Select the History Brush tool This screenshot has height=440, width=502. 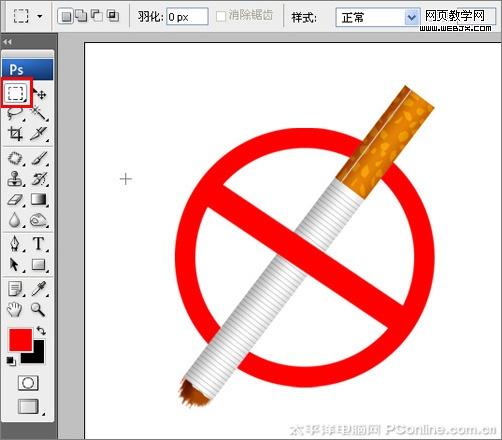pyautogui.click(x=39, y=179)
